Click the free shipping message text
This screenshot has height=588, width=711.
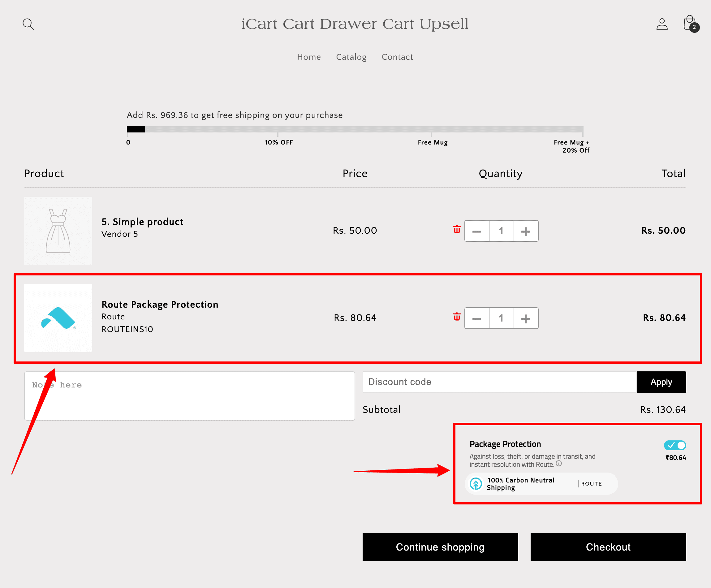[x=235, y=115]
